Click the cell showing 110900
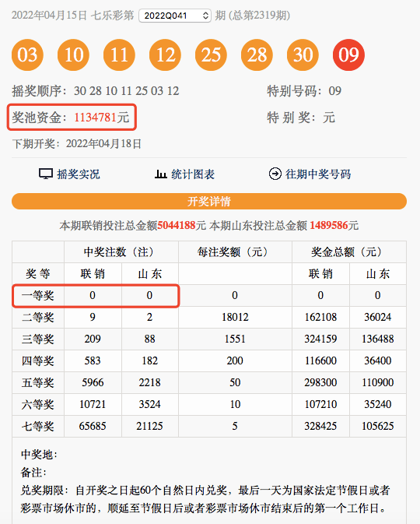The height and width of the screenshot is (524, 420). tap(377, 382)
